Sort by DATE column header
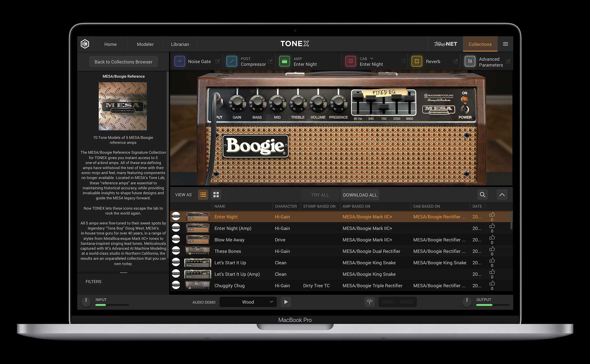The height and width of the screenshot is (364, 590). pos(477,206)
